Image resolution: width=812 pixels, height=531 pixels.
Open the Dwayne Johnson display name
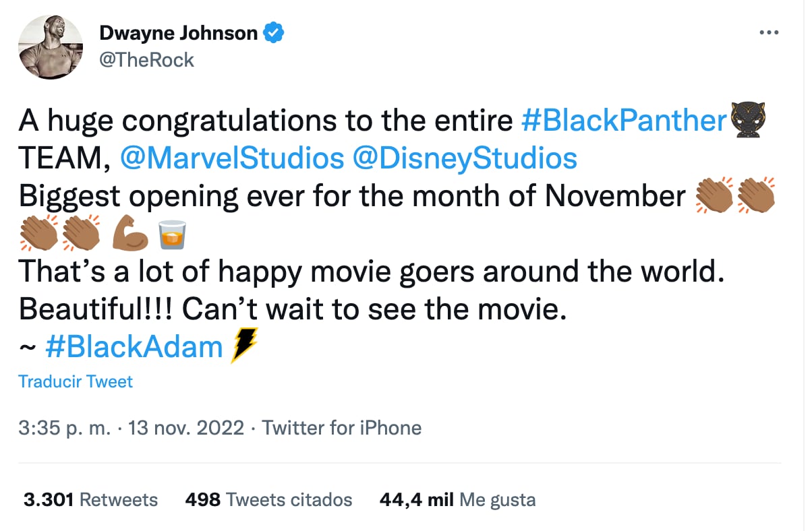pos(178,32)
